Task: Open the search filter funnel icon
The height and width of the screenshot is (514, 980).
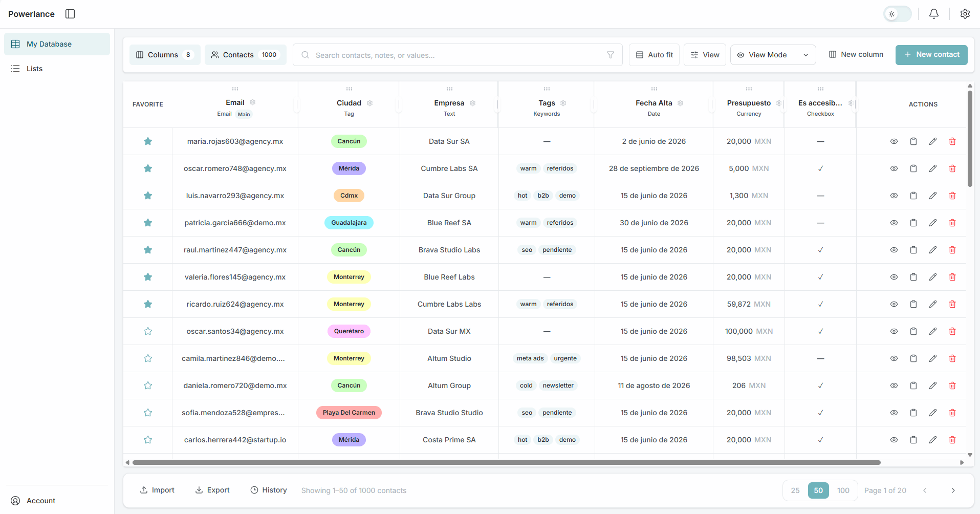Action: (610, 55)
